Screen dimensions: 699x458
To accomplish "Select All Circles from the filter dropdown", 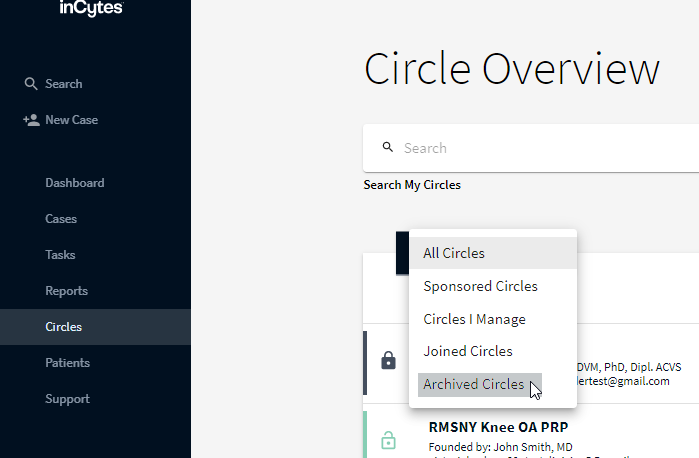I will [454, 254].
